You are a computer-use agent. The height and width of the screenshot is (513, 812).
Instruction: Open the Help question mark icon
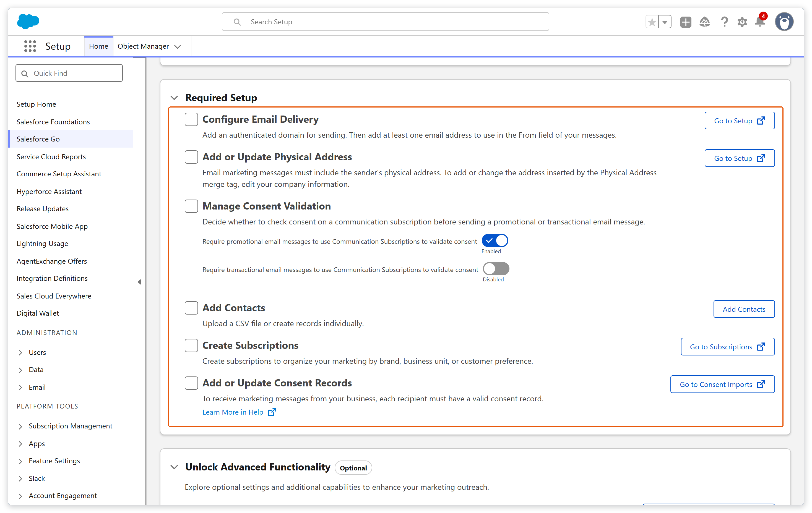(x=724, y=22)
